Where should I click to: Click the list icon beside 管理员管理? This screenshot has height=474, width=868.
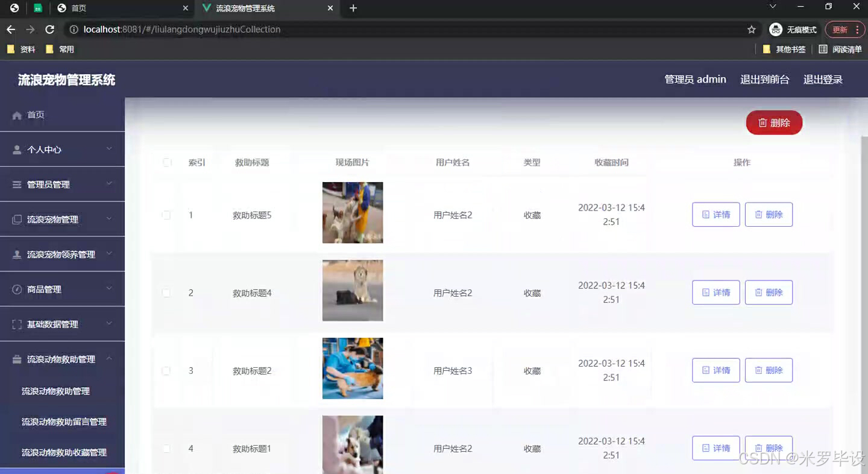[x=17, y=185]
